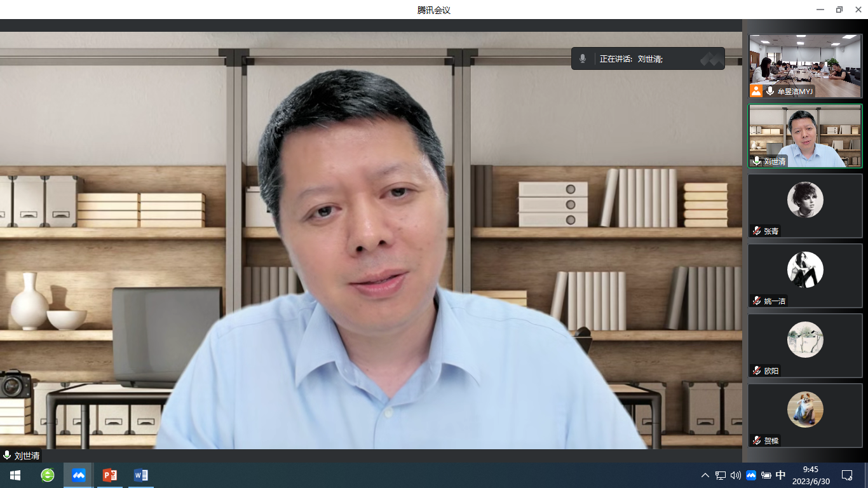Select the 牟旻洁MYJ conference room video thumbnail
868x488 pixels.
pyautogui.click(x=805, y=66)
